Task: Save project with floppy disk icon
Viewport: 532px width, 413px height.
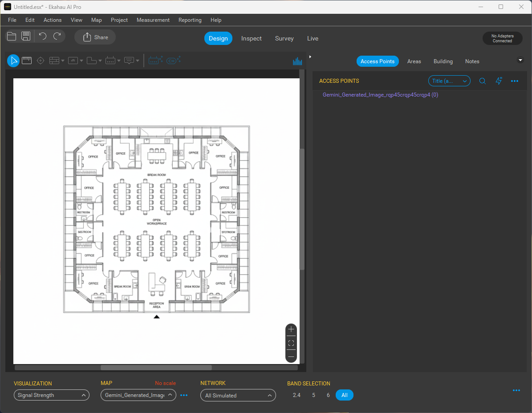Action: pos(26,36)
